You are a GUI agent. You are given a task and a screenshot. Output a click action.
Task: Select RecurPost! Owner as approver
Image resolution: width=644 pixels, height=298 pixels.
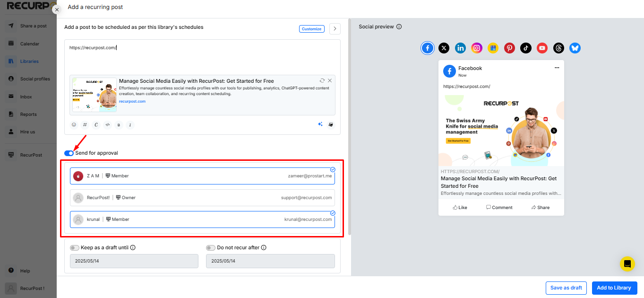(x=202, y=198)
